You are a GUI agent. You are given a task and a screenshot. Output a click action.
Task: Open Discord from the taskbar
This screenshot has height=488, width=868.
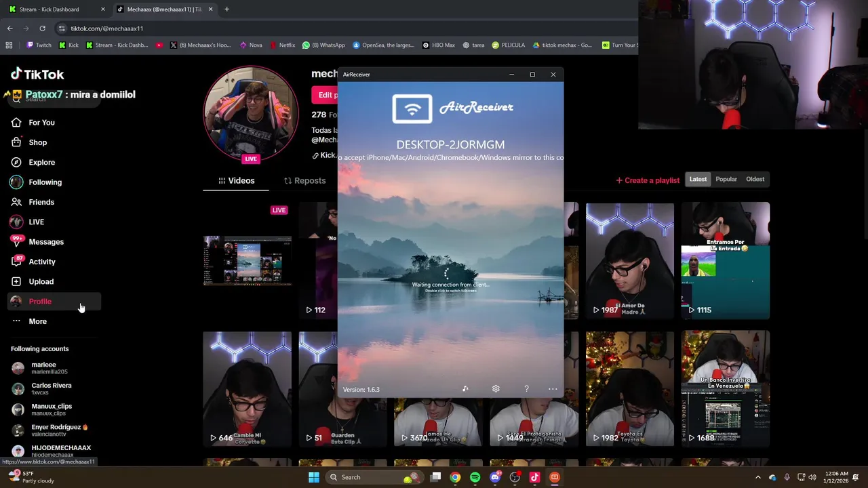point(495,477)
